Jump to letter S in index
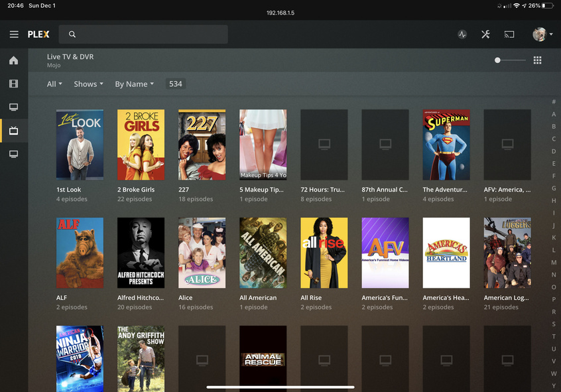 pyautogui.click(x=554, y=324)
